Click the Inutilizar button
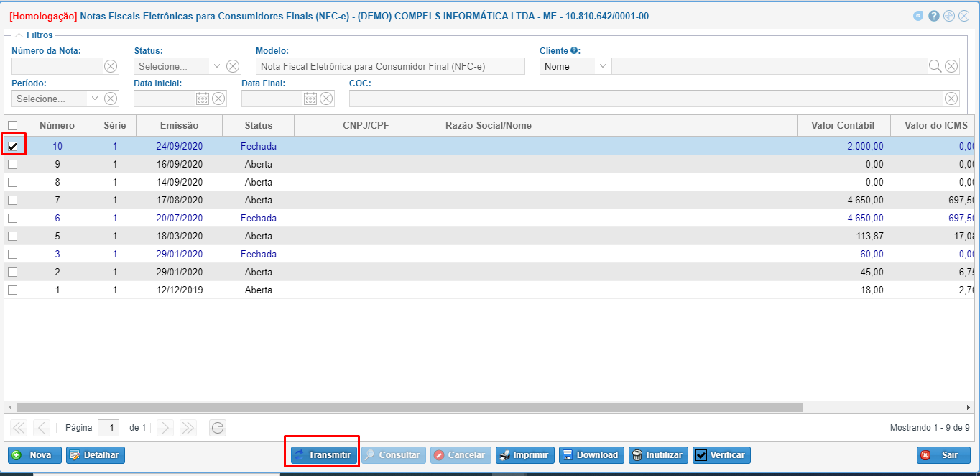Image resolution: width=980 pixels, height=476 pixels. point(658,455)
